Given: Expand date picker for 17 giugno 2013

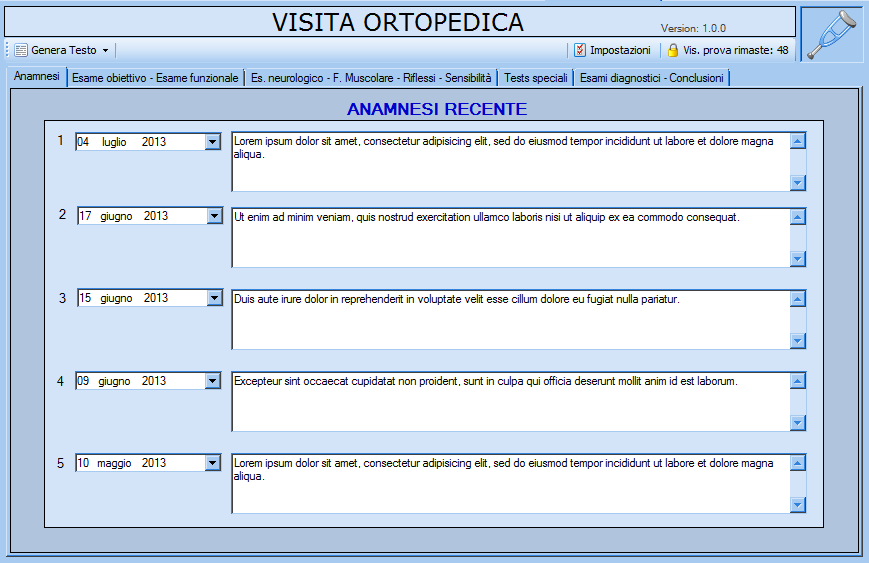Looking at the screenshot, I should pos(215,216).
